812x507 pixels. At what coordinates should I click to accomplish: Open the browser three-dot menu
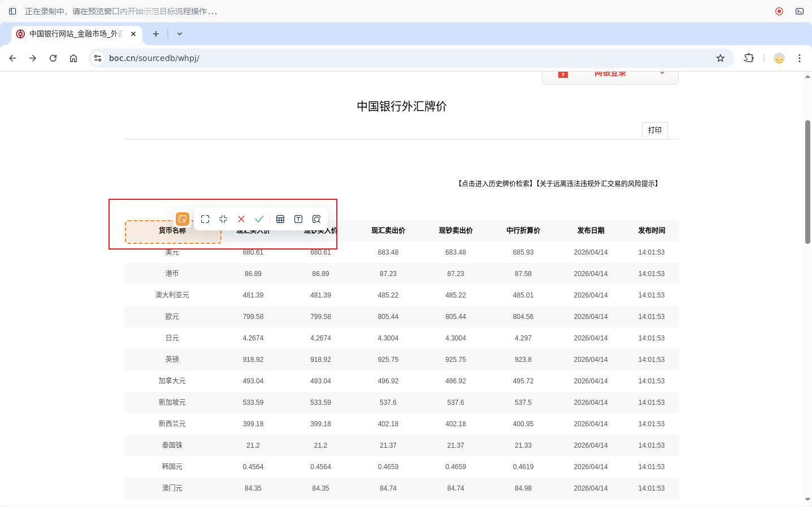tap(800, 58)
